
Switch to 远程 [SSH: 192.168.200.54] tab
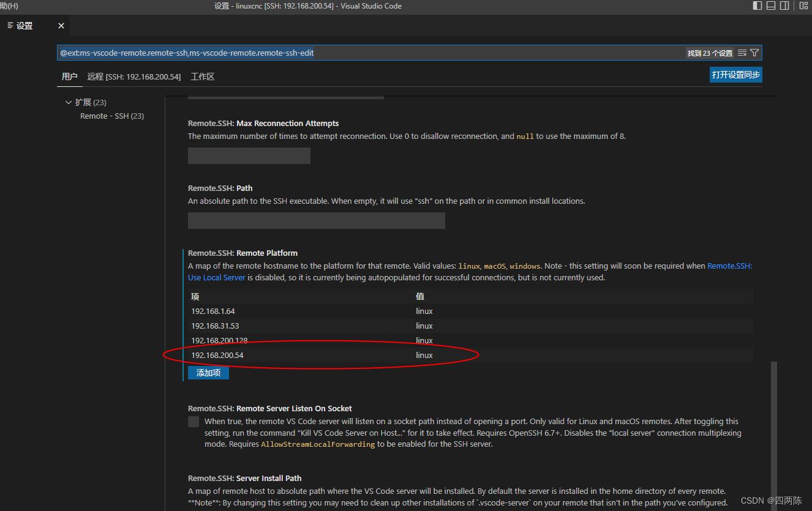tap(133, 76)
